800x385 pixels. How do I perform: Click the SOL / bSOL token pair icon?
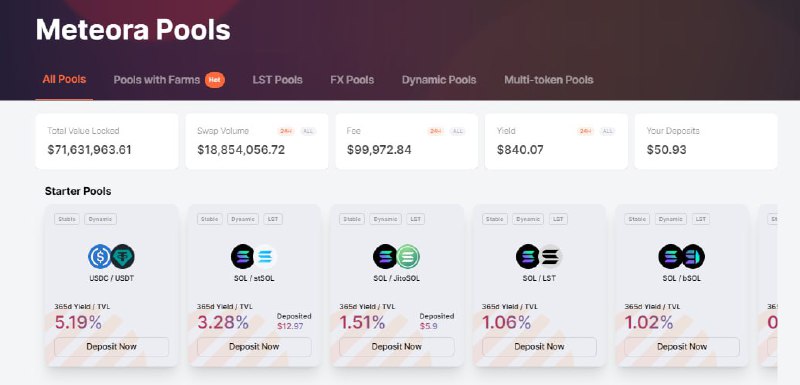pos(682,256)
